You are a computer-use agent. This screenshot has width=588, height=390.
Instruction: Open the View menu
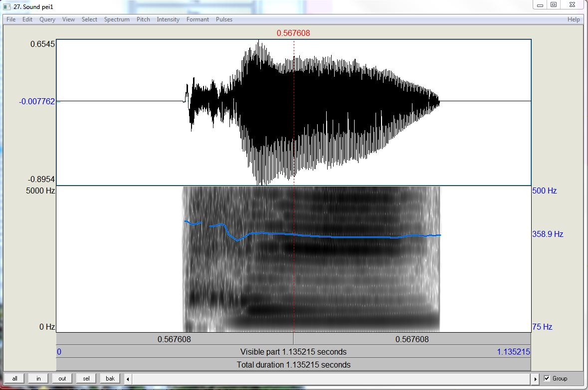tap(68, 19)
